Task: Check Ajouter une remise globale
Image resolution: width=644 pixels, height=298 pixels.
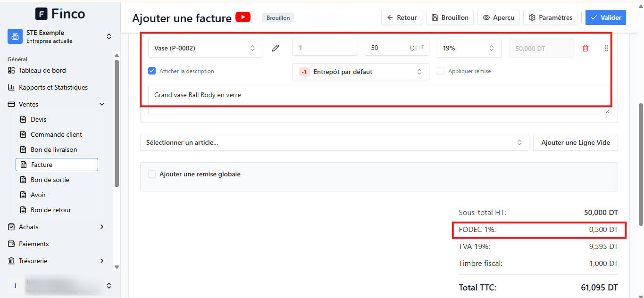Action: (152, 174)
